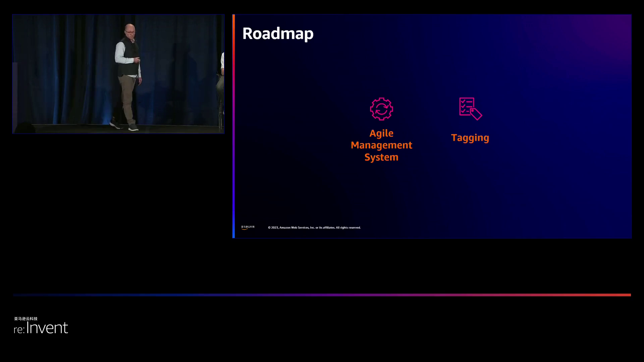Click the presenter's gray sneakers on stage
The image size is (644, 362).
133,128
